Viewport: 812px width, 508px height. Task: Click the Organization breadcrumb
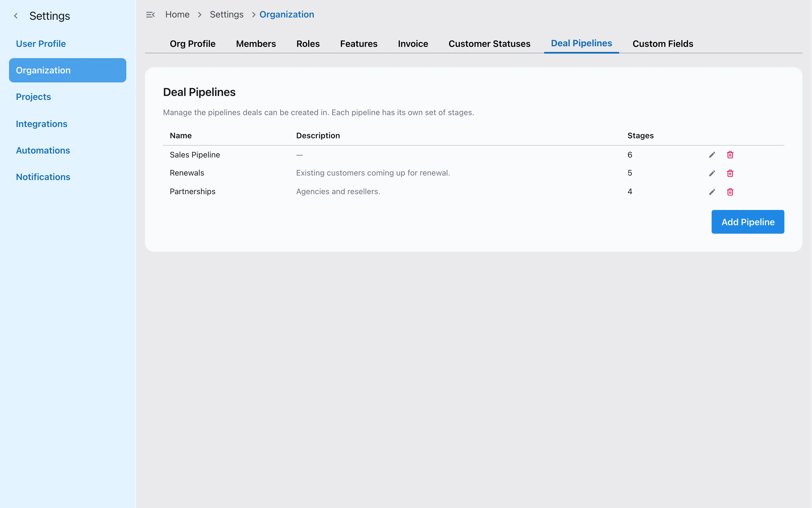click(287, 14)
